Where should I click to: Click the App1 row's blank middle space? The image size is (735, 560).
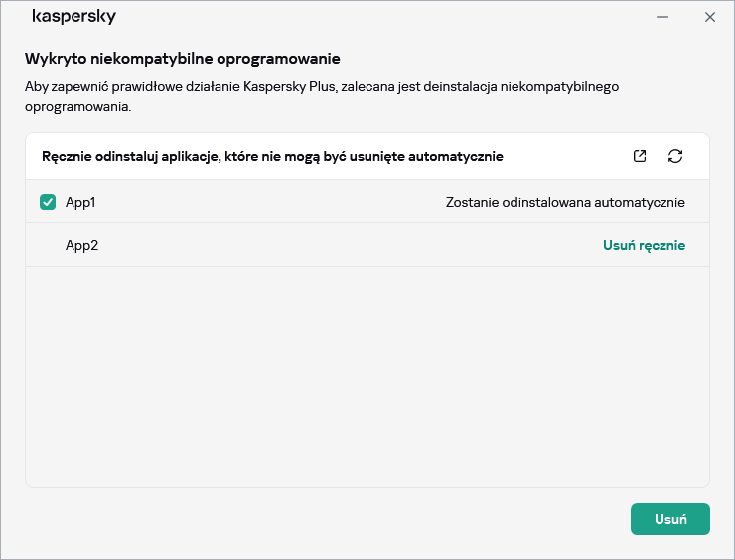tap(268, 202)
